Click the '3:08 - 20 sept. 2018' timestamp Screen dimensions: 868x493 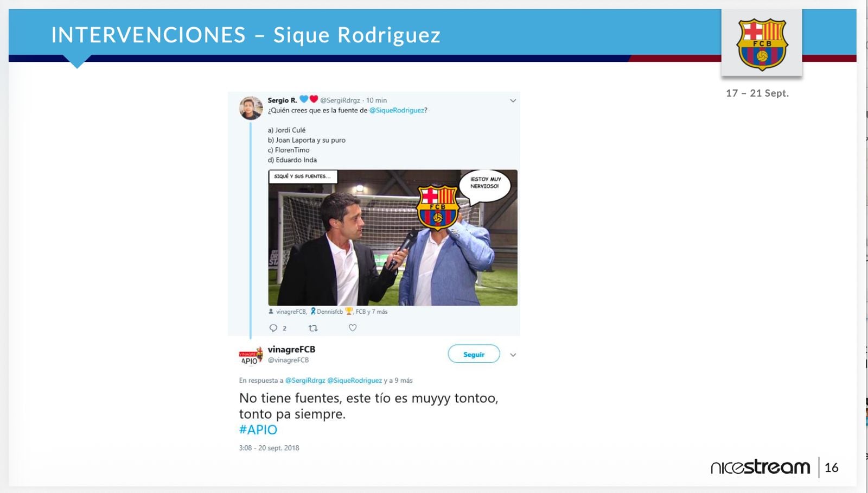[x=269, y=448]
